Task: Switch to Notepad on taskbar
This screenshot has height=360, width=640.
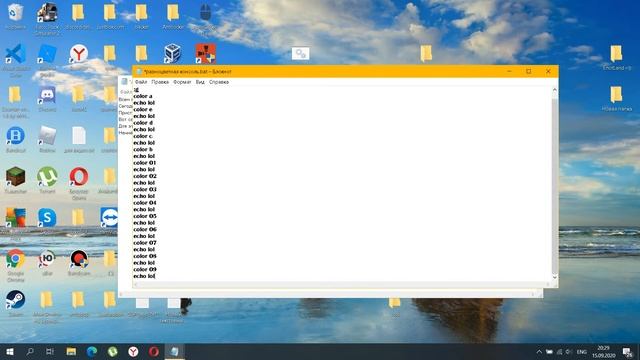Action: (x=175, y=351)
